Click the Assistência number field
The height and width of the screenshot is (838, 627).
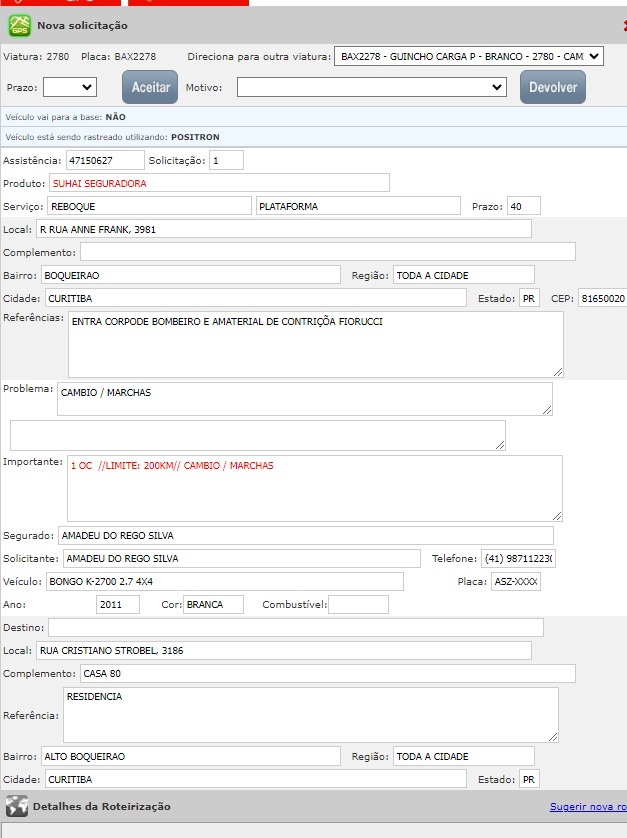105,160
